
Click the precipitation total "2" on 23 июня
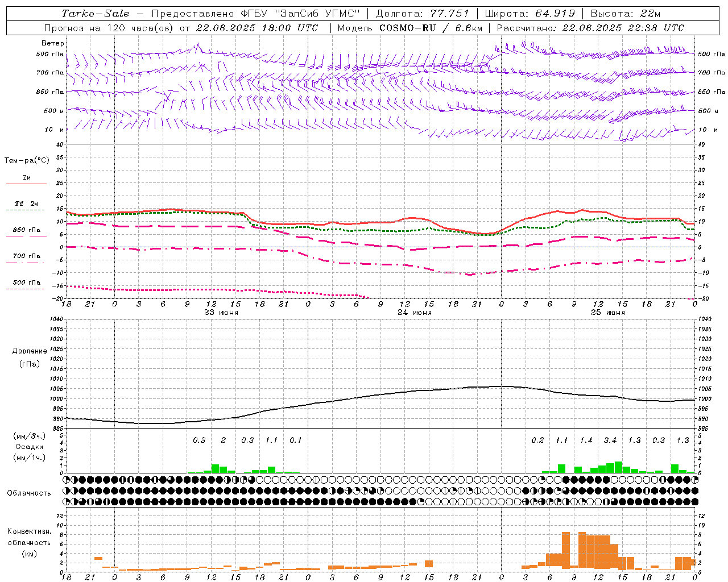pyautogui.click(x=224, y=440)
